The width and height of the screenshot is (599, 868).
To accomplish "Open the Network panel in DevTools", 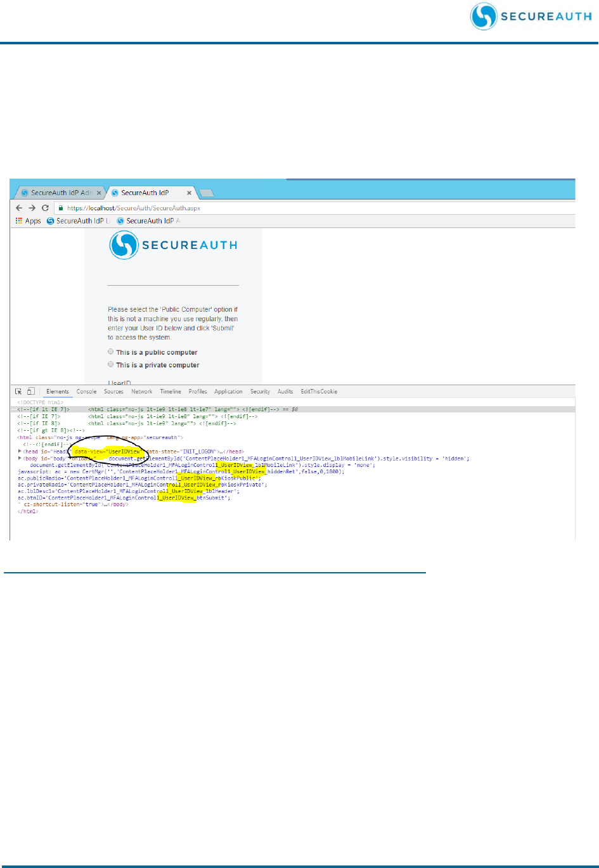I will pos(142,392).
